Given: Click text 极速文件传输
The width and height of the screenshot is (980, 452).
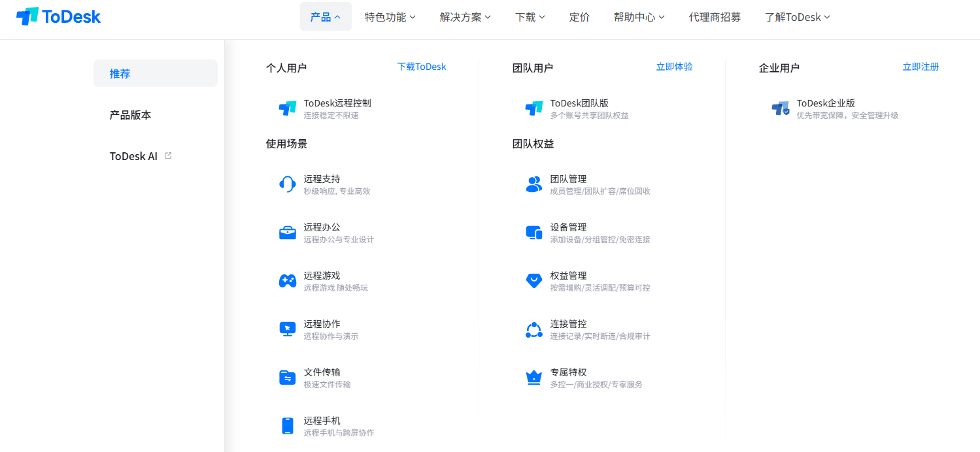Looking at the screenshot, I should pyautogui.click(x=328, y=385).
